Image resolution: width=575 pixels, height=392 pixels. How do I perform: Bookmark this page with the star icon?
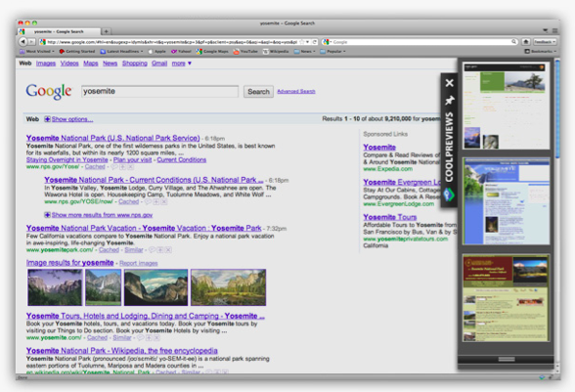pyautogui.click(x=302, y=42)
